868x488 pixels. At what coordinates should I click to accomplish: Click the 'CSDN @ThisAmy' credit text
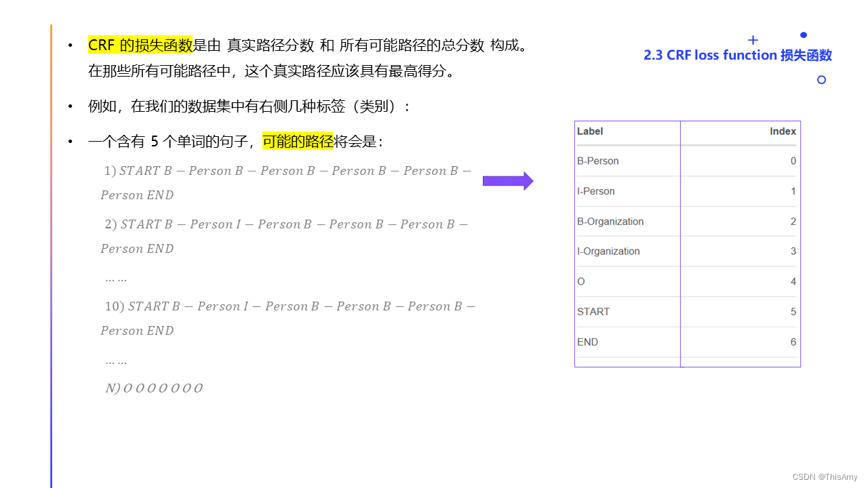pyautogui.click(x=825, y=477)
